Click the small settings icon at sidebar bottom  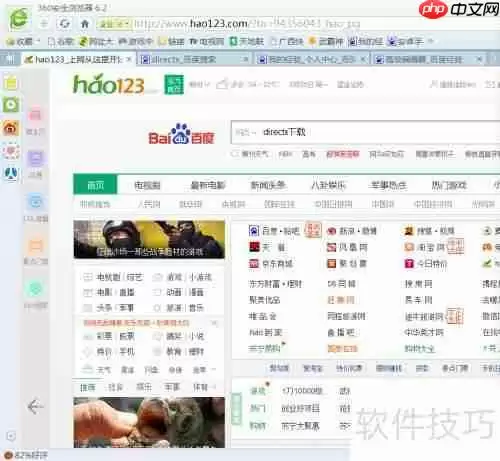click(11, 436)
